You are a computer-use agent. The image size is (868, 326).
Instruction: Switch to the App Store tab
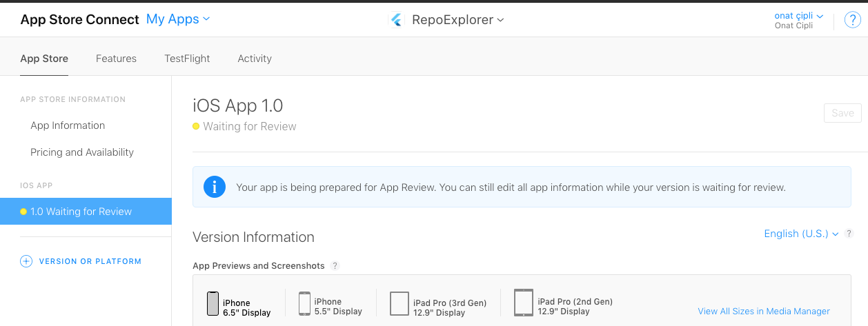44,59
